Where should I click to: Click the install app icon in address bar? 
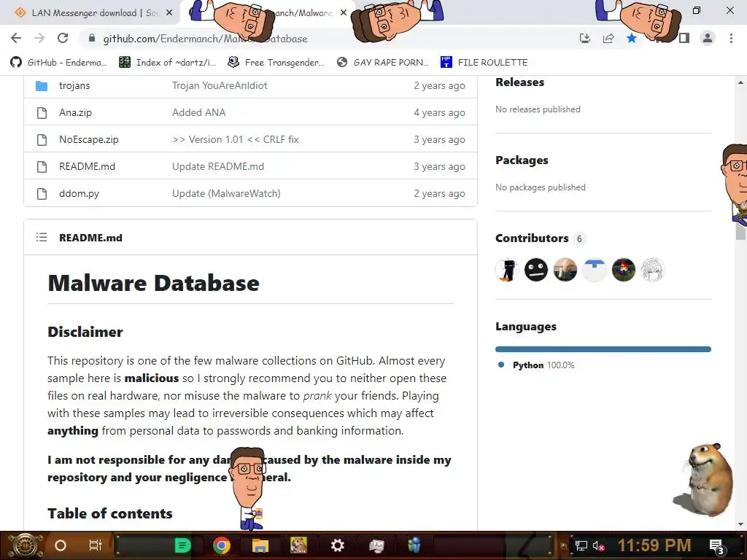pos(585,38)
